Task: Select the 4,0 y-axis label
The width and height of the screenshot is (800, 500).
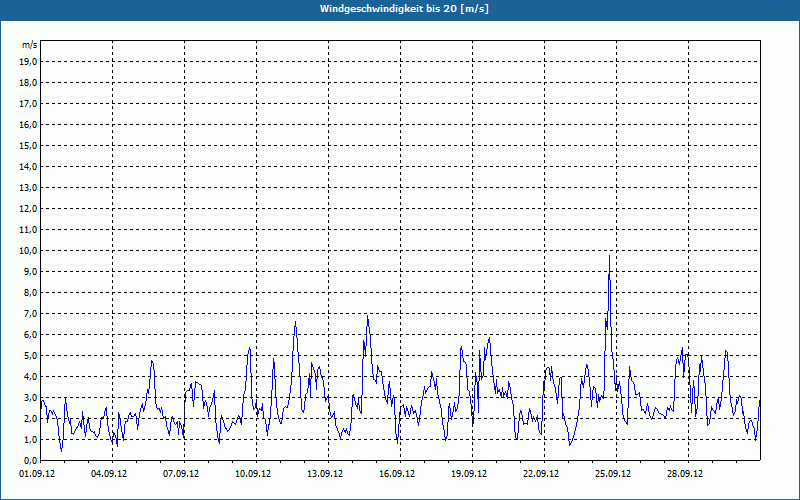Action: pos(30,377)
